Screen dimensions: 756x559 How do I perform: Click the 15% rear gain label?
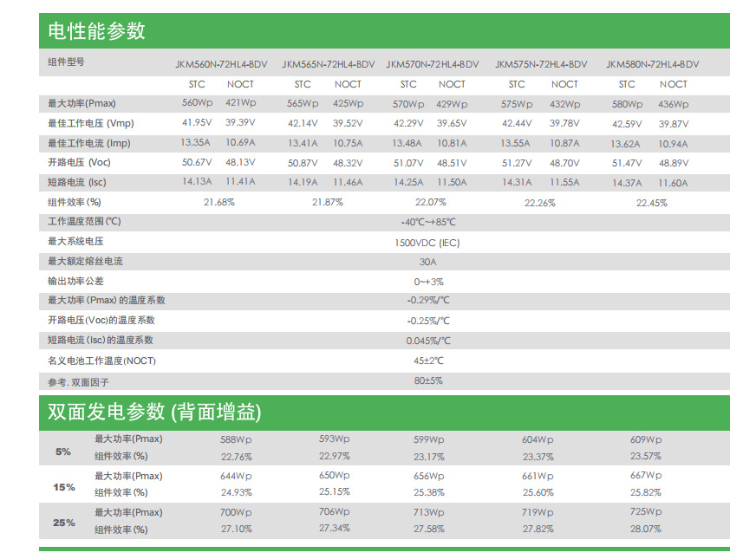point(64,487)
